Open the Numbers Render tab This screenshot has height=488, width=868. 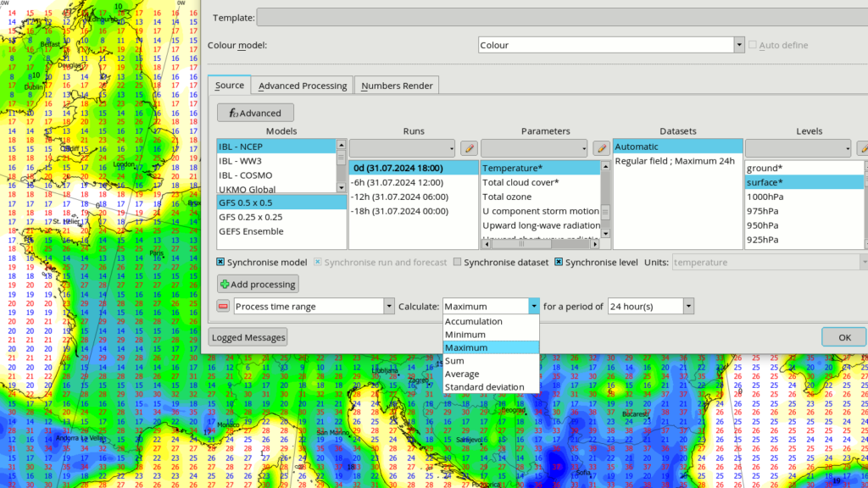tap(396, 85)
